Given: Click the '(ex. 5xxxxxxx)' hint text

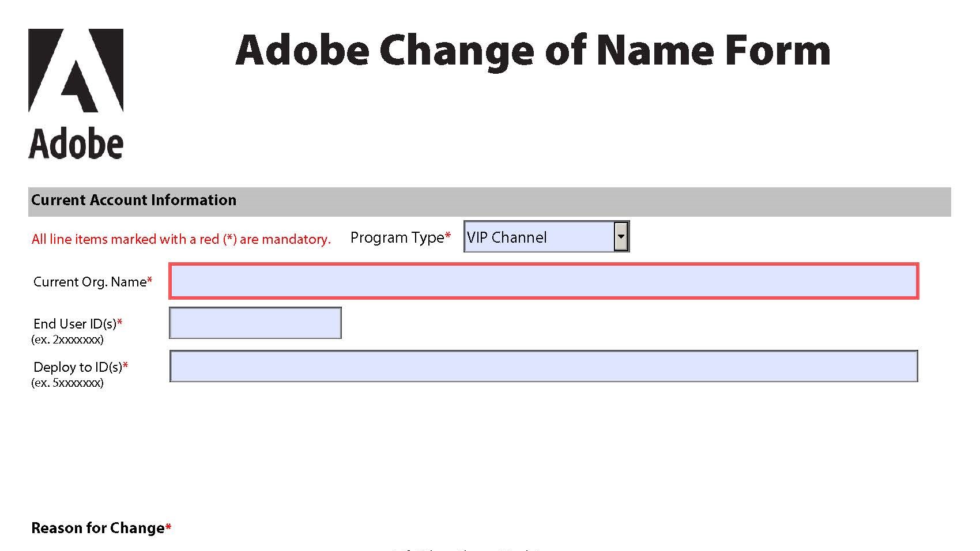Looking at the screenshot, I should pos(67,383).
